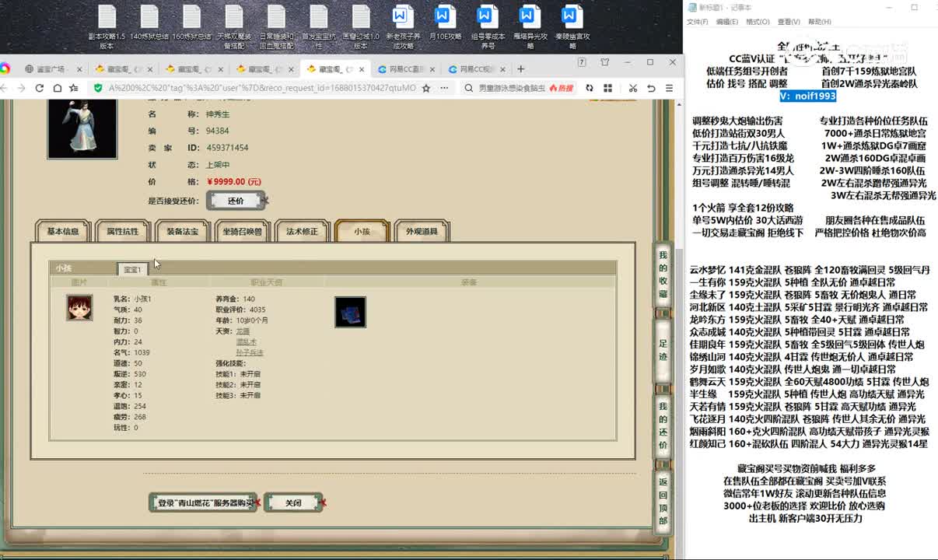Select 装备法宝 tab

pos(183,231)
